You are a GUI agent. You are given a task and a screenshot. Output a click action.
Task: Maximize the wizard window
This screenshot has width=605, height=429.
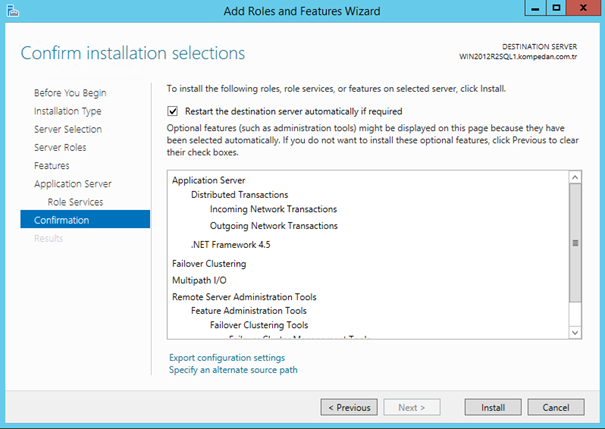556,9
